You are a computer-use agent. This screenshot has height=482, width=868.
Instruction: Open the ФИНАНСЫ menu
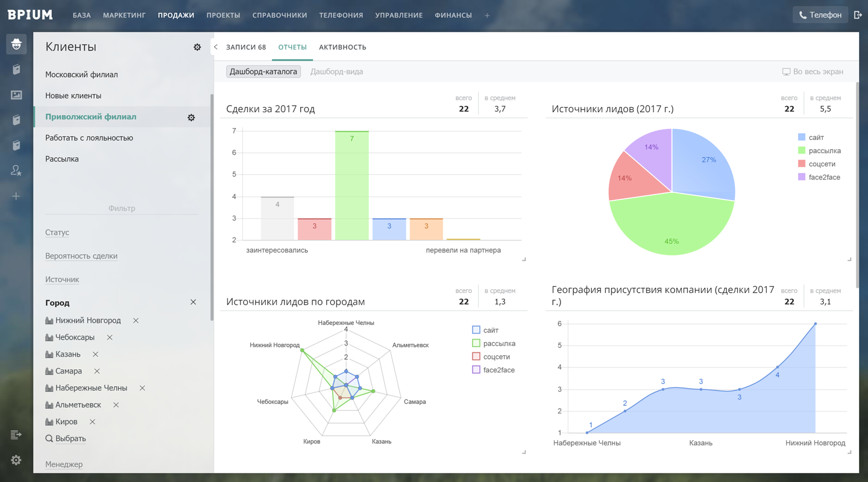tap(453, 15)
